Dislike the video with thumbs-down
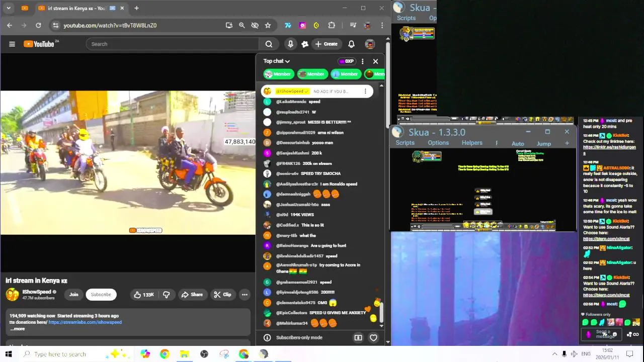This screenshot has height=362, width=644. [x=166, y=295]
